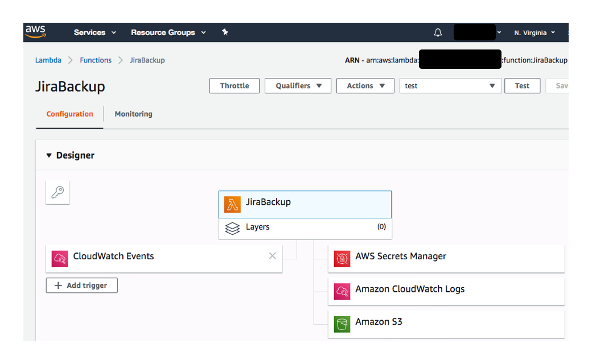The width and height of the screenshot is (592, 364).
Task: Open the Resource Groups menu
Action: coord(168,32)
